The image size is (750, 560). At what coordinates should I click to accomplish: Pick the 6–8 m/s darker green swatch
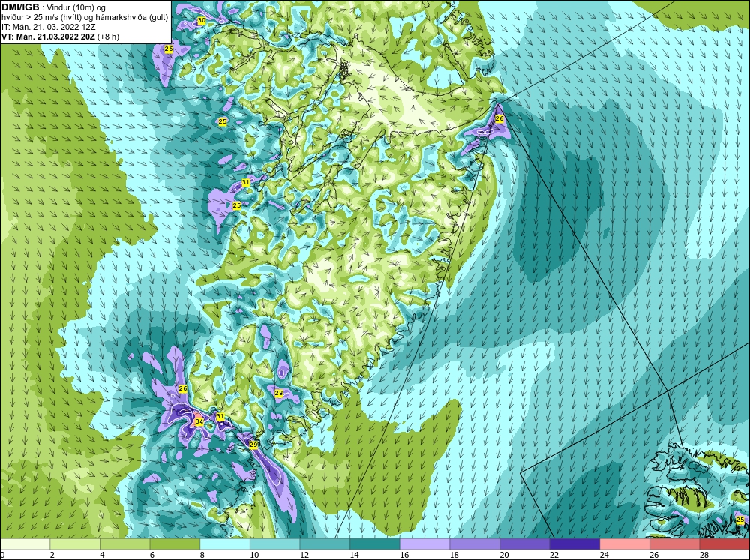pos(175,544)
